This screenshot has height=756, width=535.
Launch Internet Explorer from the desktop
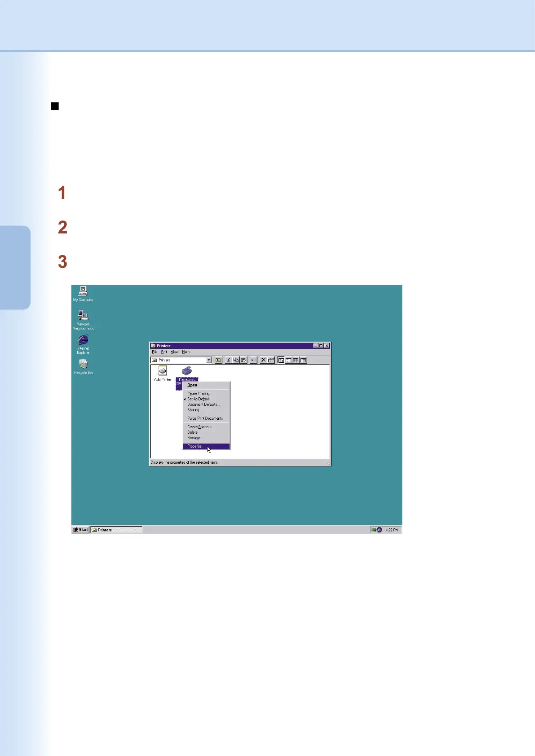coord(83,344)
